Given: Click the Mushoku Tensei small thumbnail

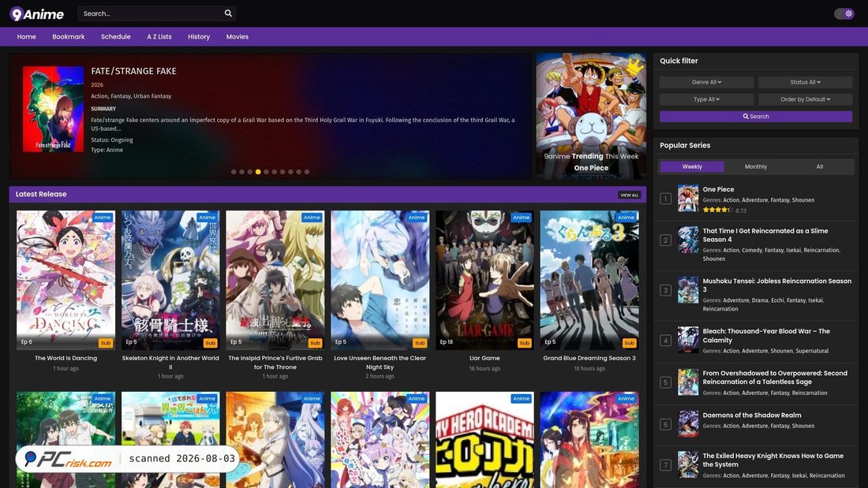Looking at the screenshot, I should (688, 290).
